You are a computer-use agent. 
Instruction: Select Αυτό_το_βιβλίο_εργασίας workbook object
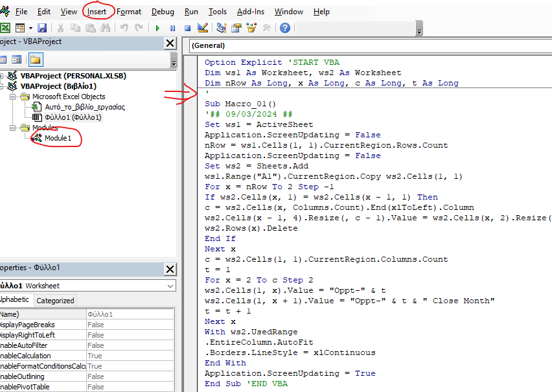tap(85, 107)
